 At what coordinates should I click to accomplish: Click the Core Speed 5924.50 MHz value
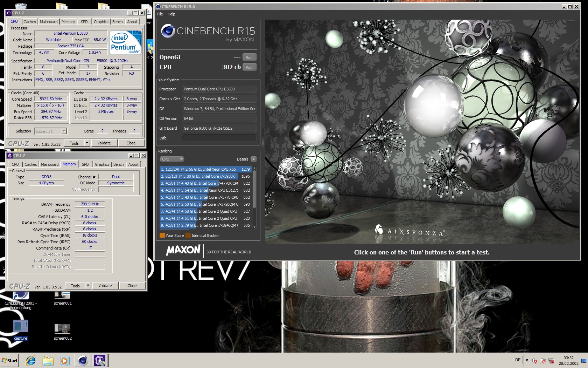51,99
